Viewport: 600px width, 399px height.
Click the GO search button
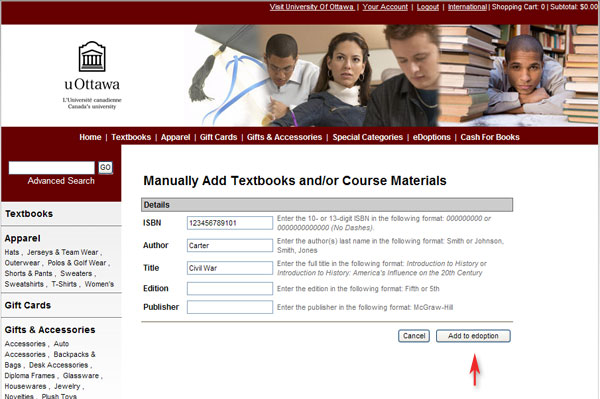105,168
